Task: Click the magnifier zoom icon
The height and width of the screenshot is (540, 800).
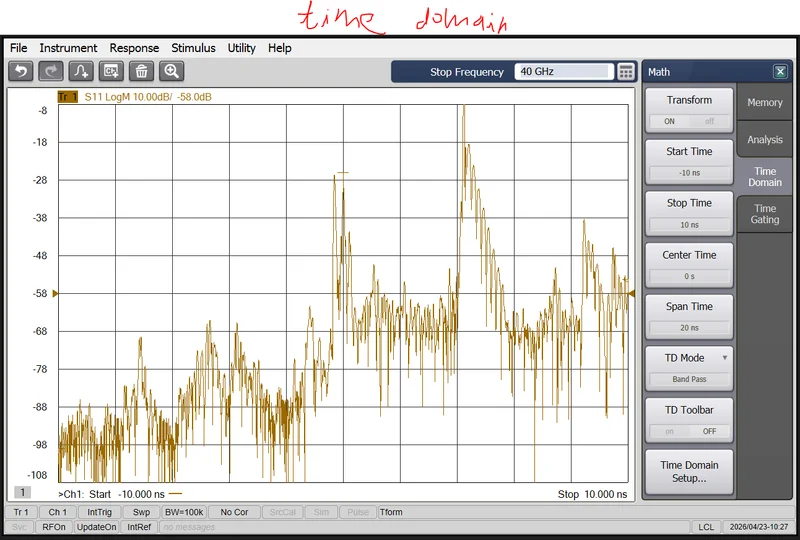Action: pos(171,71)
